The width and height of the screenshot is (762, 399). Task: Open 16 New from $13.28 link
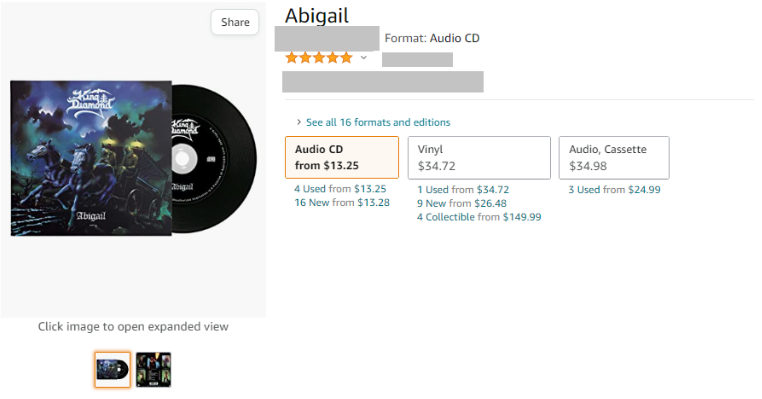tap(342, 203)
